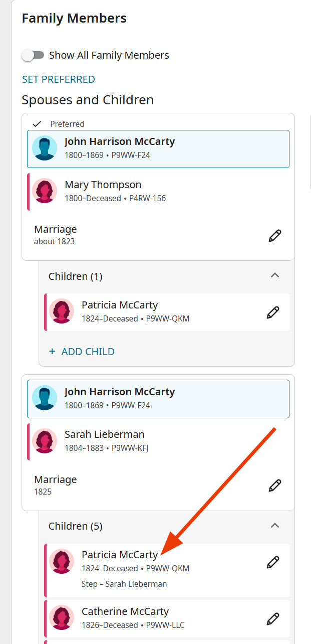Image resolution: width=311 pixels, height=644 pixels.
Task: Edit marriage 1825 pencil icon
Action: pyautogui.click(x=274, y=486)
